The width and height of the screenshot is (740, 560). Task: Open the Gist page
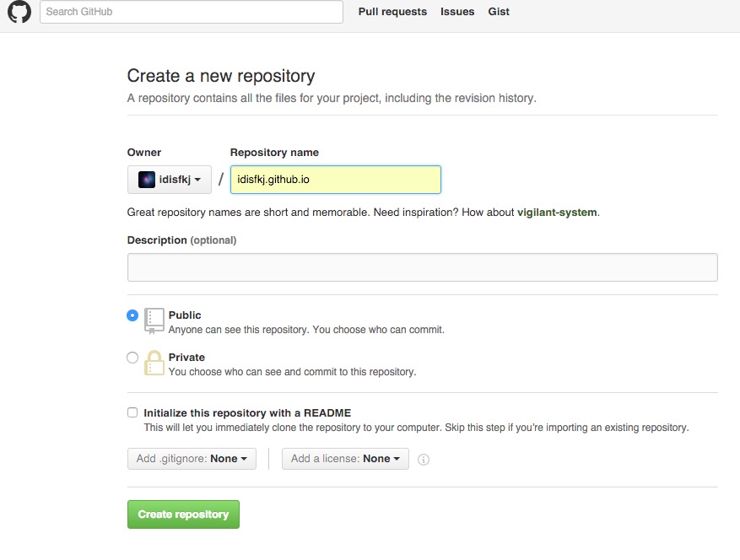click(x=499, y=12)
